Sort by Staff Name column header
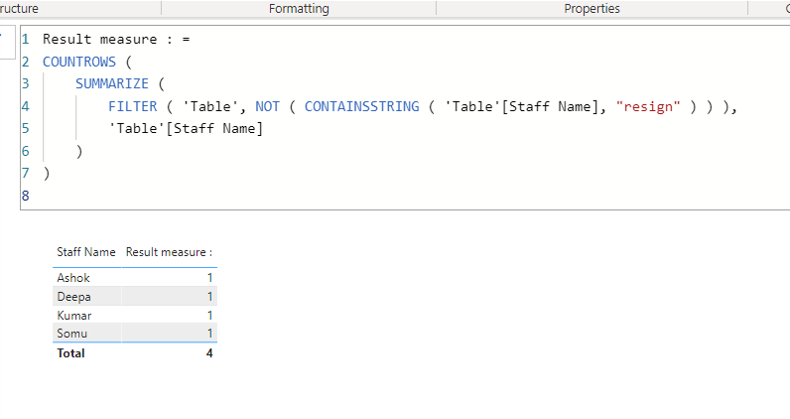This screenshot has width=790, height=419. click(86, 252)
